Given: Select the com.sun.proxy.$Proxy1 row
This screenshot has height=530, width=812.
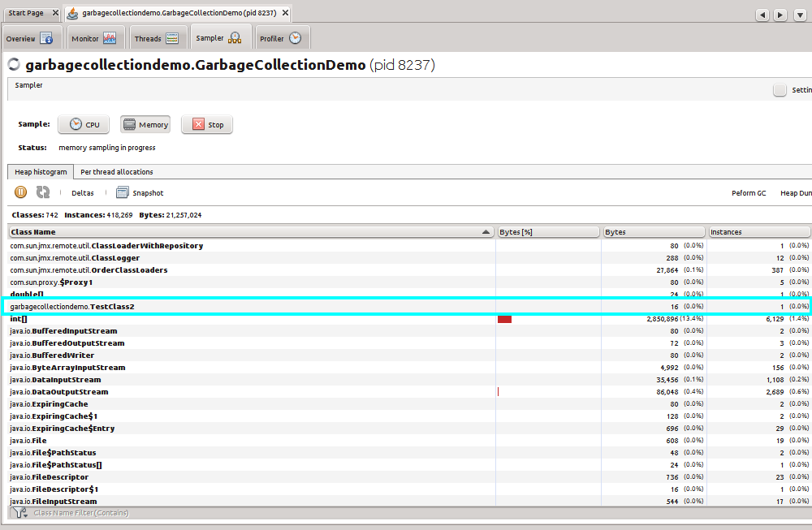Looking at the screenshot, I should tap(409, 282).
